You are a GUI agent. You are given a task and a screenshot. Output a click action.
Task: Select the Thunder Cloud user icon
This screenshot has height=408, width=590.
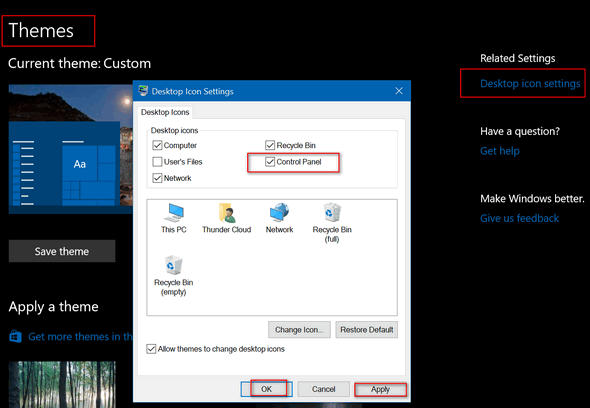coord(227,218)
